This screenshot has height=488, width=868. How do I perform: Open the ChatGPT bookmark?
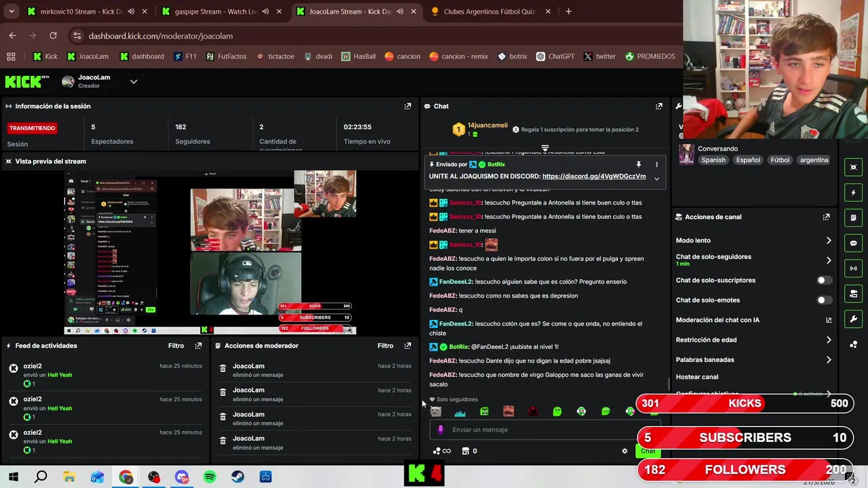tap(555, 56)
